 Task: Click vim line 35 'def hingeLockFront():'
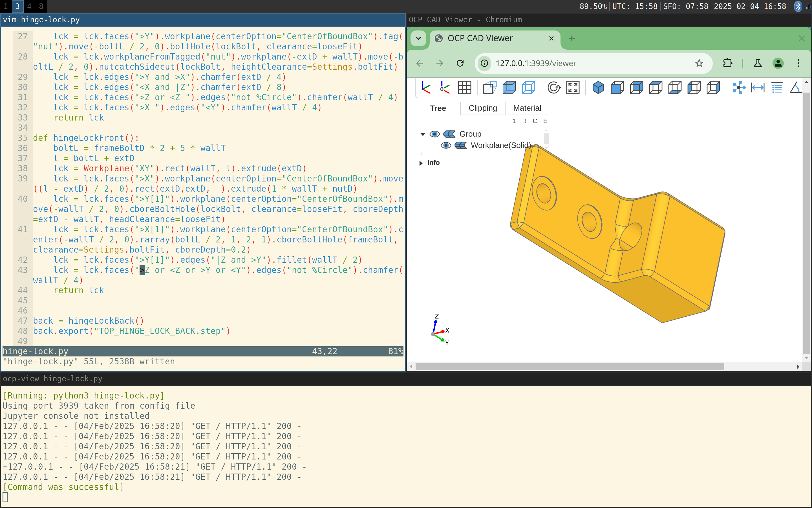coord(86,138)
